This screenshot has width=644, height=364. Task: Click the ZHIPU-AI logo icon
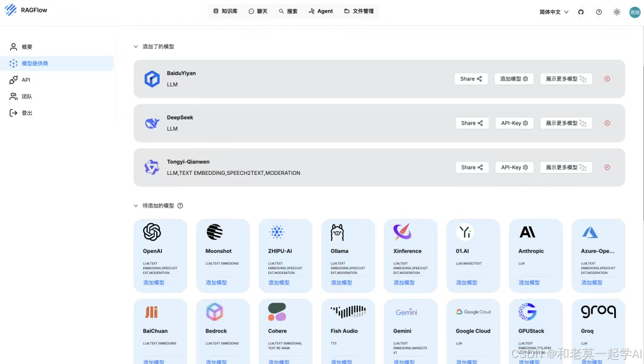point(277,232)
